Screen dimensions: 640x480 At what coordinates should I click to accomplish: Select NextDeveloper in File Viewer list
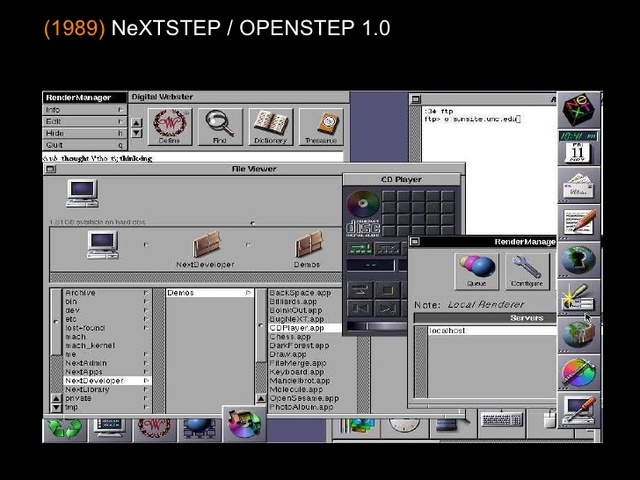pyautogui.click(x=107, y=380)
